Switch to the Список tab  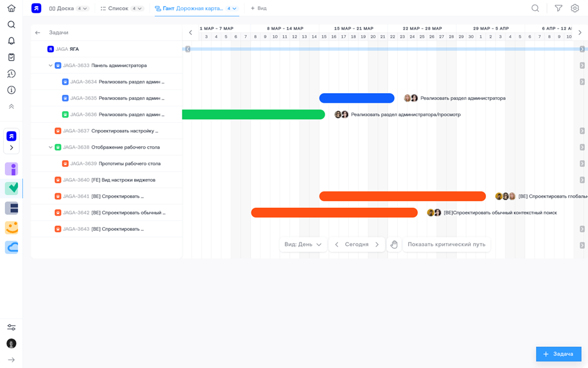tap(118, 8)
